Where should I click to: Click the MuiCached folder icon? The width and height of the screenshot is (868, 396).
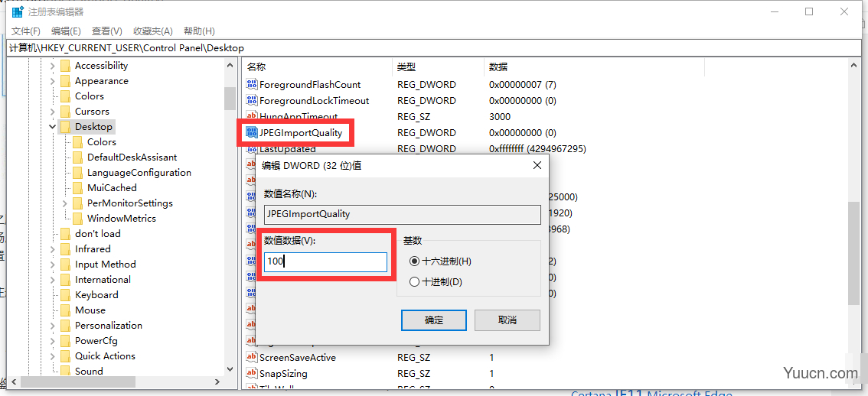pyautogui.click(x=77, y=188)
